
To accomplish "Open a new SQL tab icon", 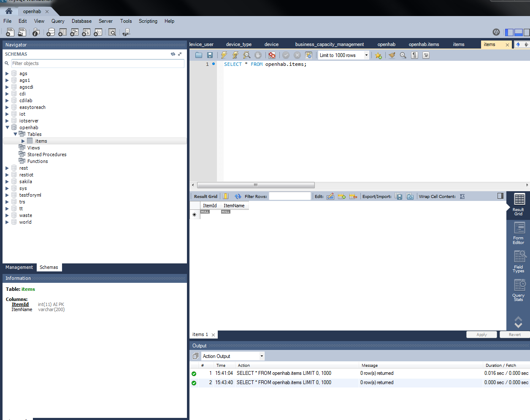I will click(x=10, y=32).
